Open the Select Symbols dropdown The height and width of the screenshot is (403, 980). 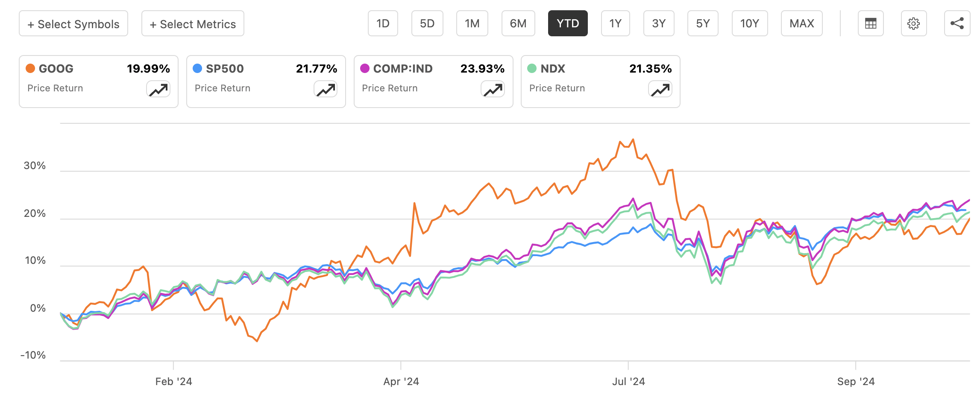click(x=73, y=24)
